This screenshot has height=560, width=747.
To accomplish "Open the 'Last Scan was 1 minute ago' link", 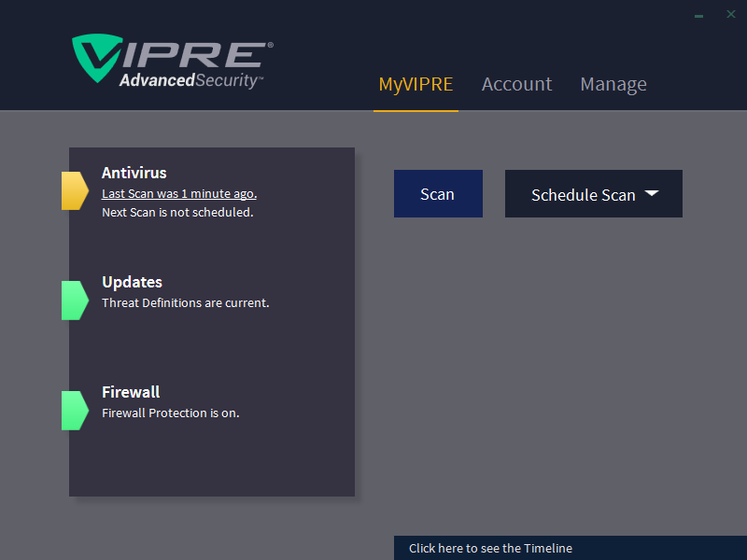I will click(x=177, y=194).
